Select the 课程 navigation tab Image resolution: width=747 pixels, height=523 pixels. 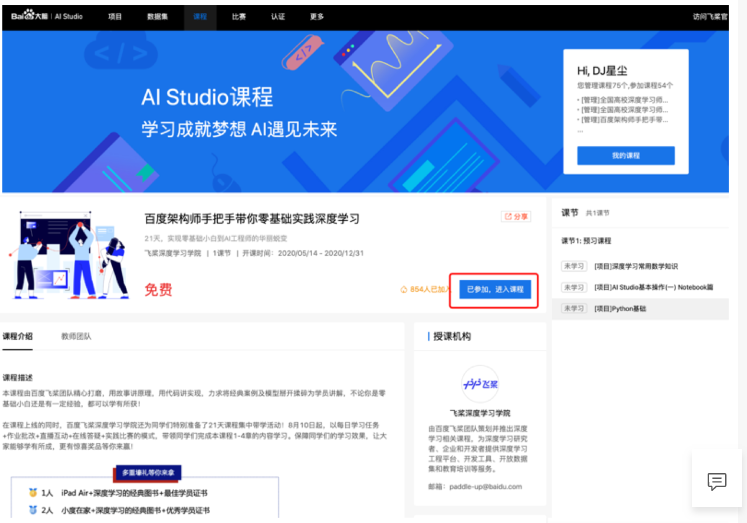tap(200, 17)
